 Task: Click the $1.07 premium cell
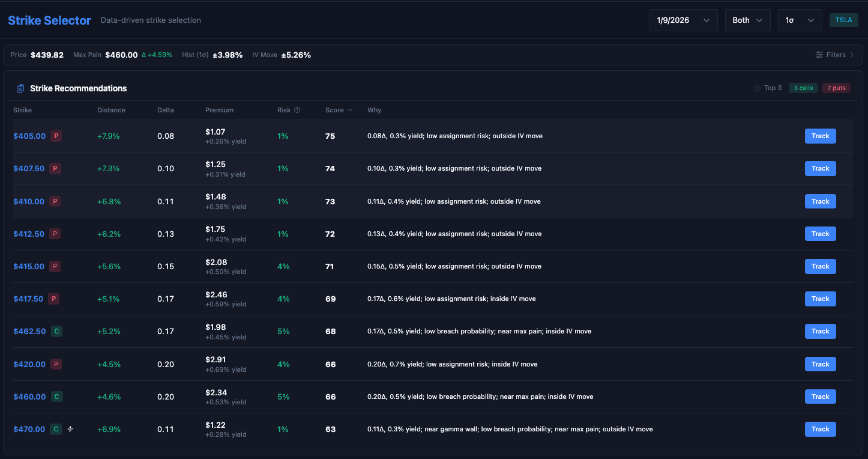[x=215, y=132]
